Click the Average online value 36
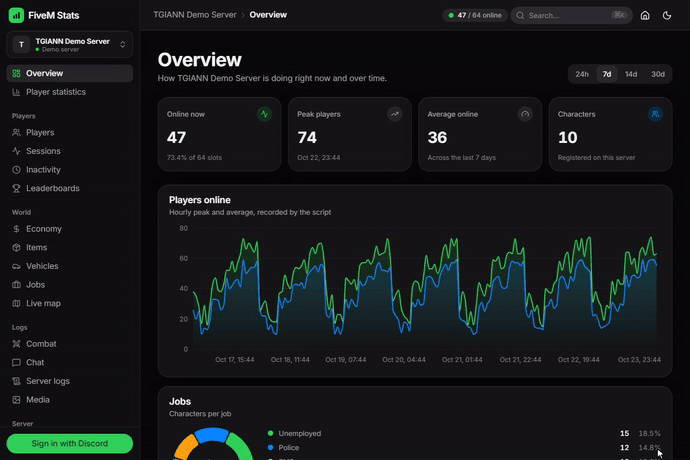Screen dimensions: 690x460 437,138
